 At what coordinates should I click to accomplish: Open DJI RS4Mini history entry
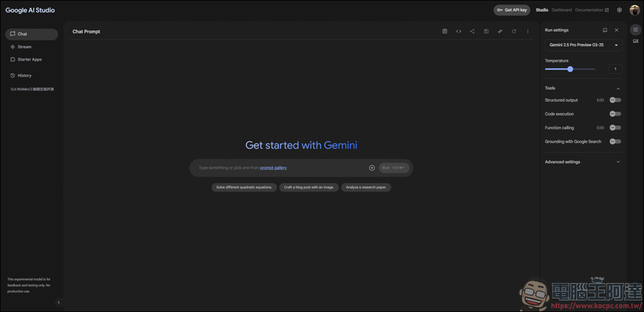coord(32,89)
